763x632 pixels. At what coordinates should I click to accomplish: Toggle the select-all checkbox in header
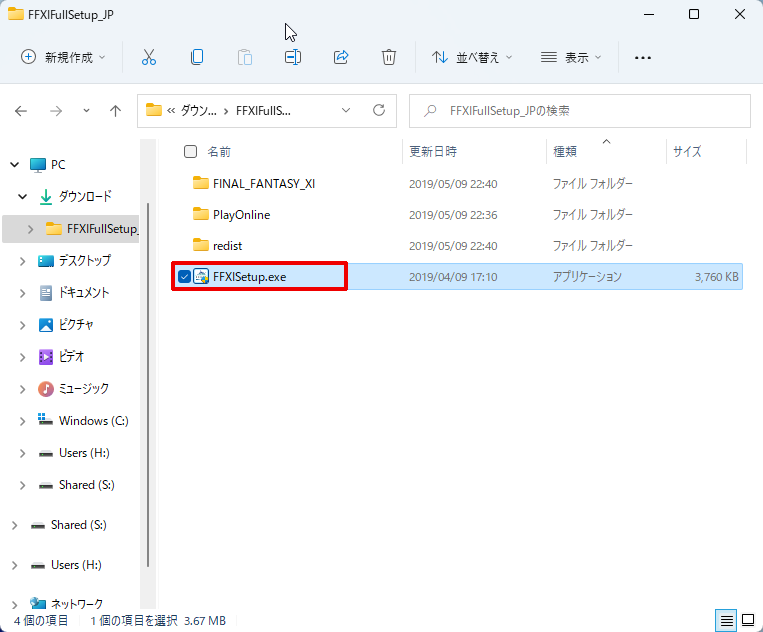click(x=190, y=151)
